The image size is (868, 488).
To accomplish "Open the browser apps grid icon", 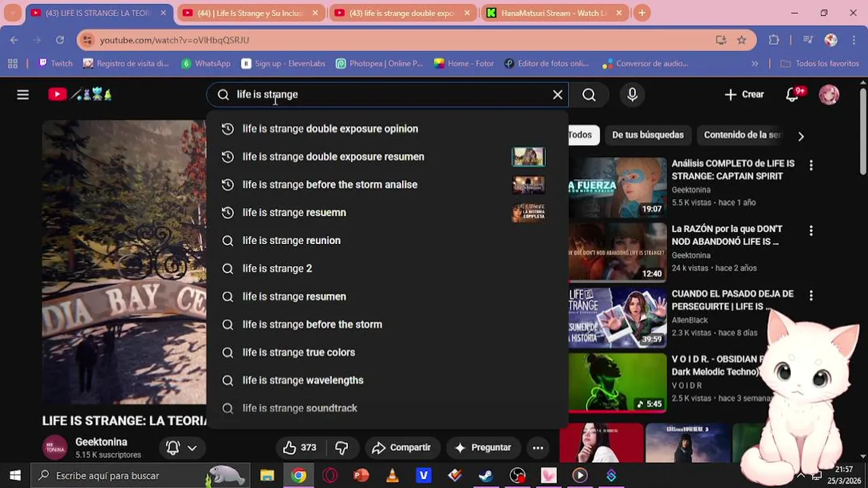I will coord(12,63).
